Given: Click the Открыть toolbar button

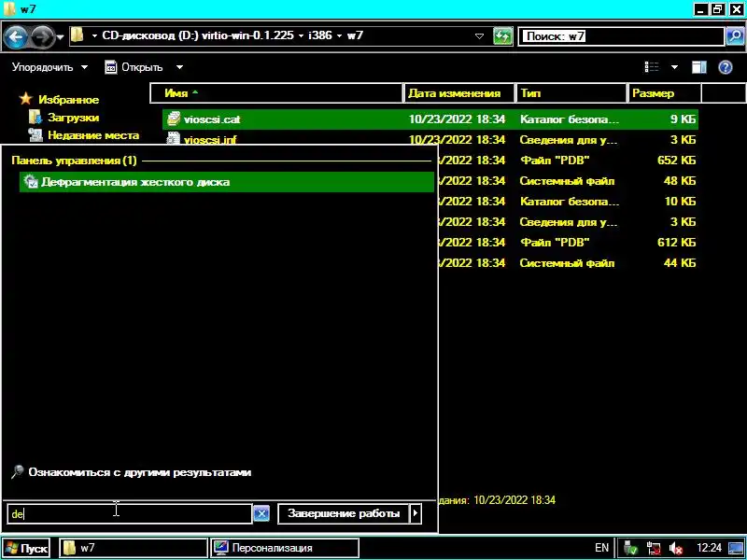Looking at the screenshot, I should pyautogui.click(x=134, y=67).
